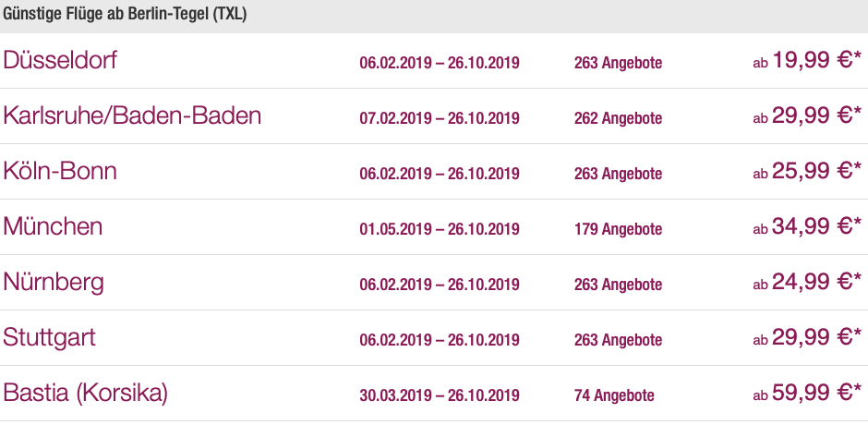Screen dimensions: 868x425
Task: Click the Günstige Flüge ab Berlin-Tegel header
Action: click(x=125, y=15)
